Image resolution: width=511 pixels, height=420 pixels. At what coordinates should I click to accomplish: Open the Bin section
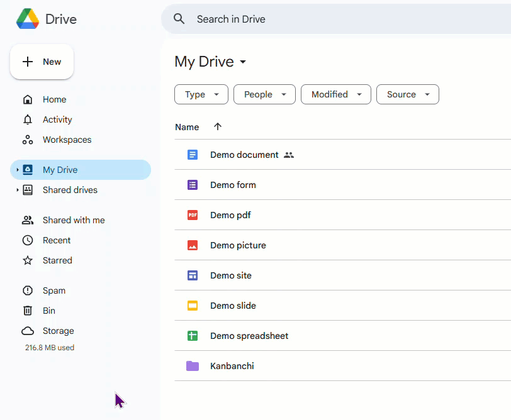49,311
